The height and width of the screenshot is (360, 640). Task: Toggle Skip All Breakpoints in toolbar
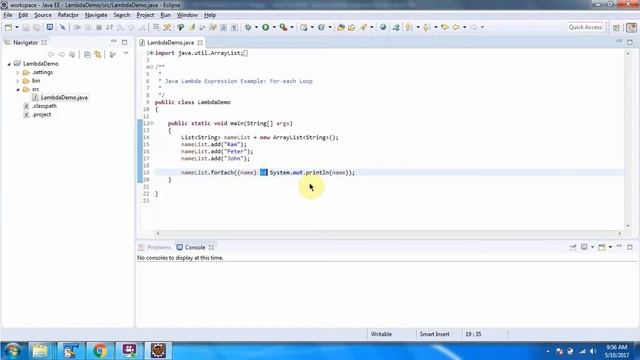62,27
